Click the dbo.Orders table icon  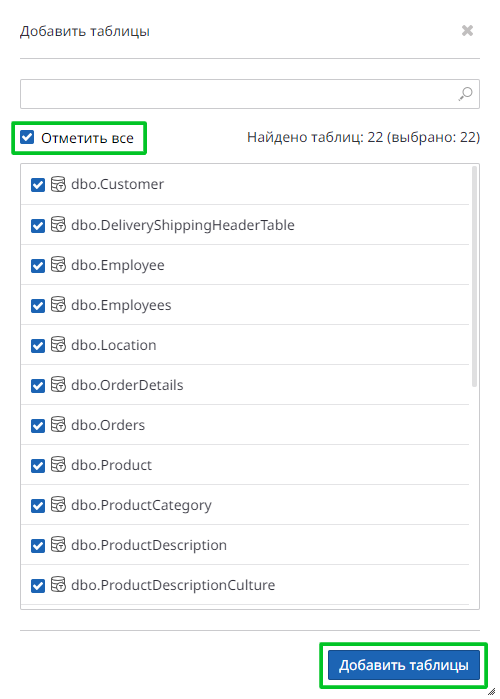[x=58, y=424]
